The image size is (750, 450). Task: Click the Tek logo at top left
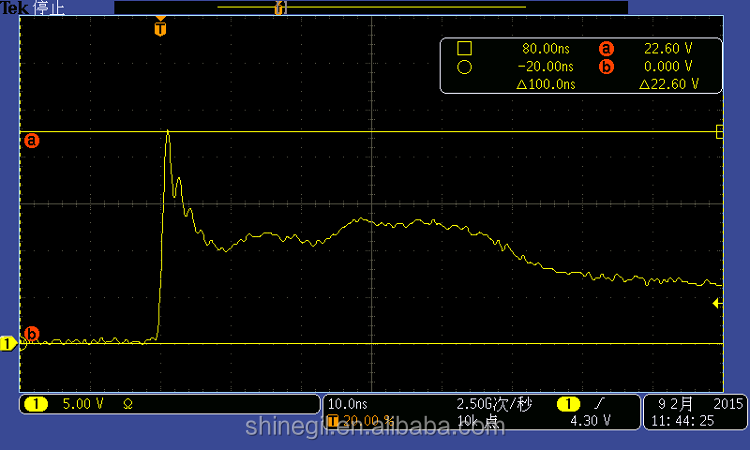(x=14, y=7)
